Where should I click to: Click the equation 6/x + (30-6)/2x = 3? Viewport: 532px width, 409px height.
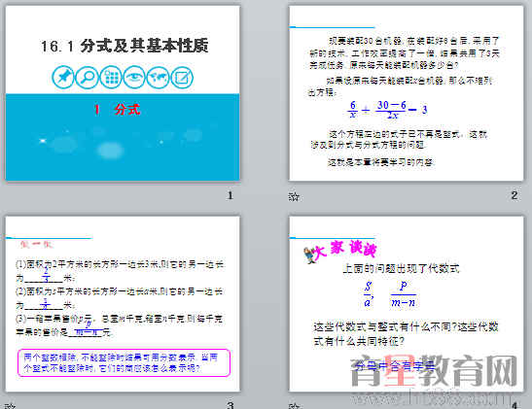click(387, 110)
